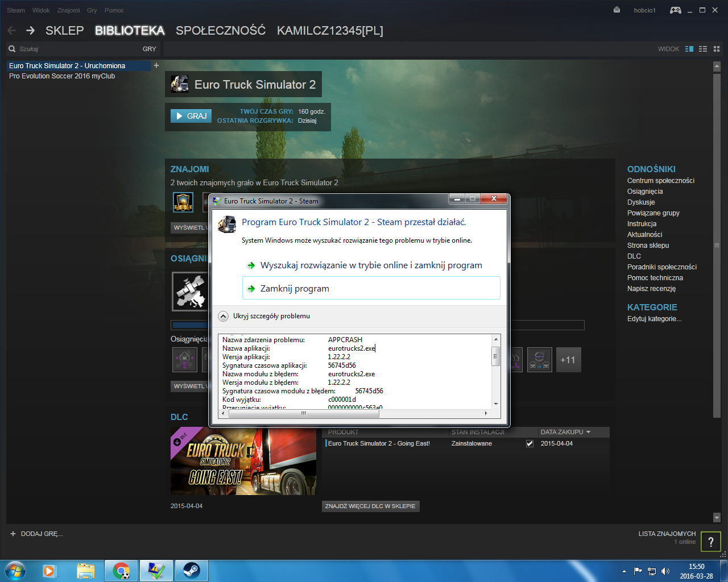This screenshot has width=728, height=582.
Task: Click the APPCRASH value in crash details
Action: pos(345,340)
